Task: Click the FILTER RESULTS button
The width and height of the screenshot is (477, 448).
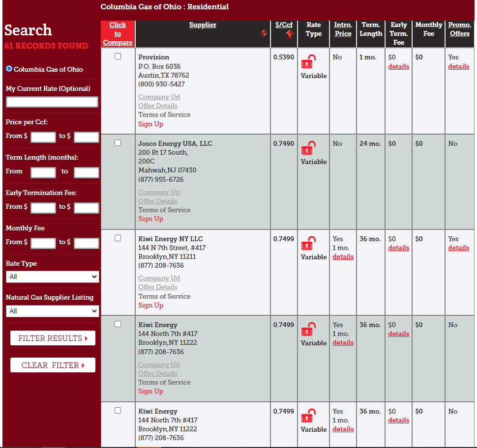Action: coord(53,338)
